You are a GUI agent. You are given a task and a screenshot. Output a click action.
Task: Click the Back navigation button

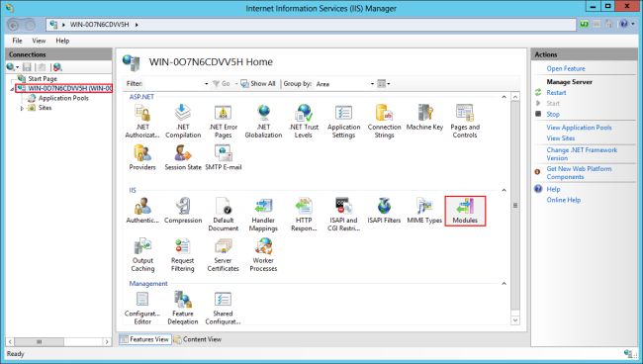point(13,26)
